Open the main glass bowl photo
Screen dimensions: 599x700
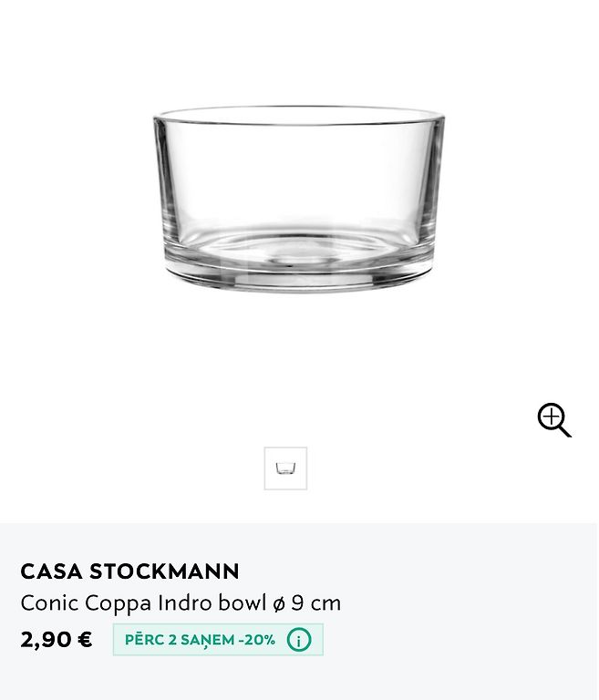[x=299, y=199]
